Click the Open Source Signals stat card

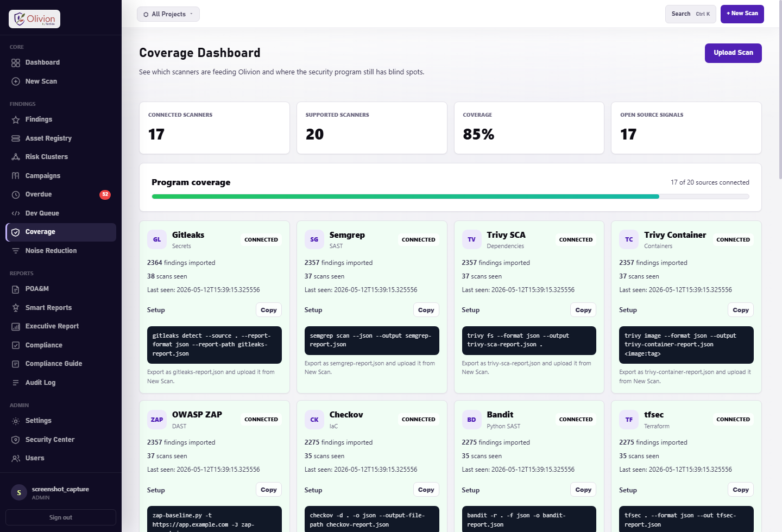click(x=686, y=128)
